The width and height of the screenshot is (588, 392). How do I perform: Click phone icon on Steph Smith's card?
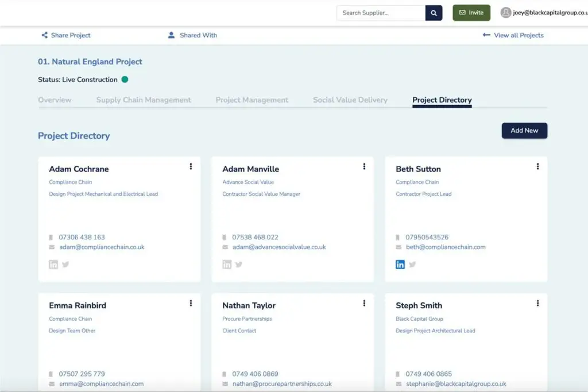[x=397, y=374]
